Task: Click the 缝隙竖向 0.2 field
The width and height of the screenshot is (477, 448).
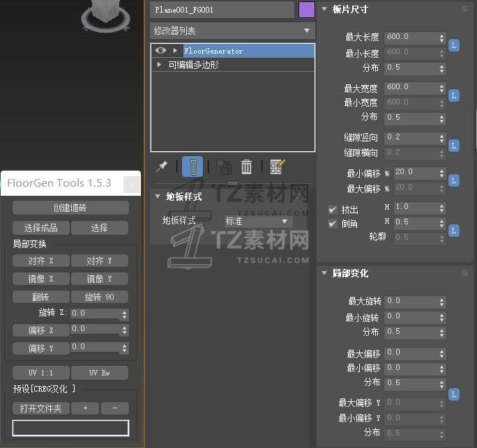Action: [411, 137]
